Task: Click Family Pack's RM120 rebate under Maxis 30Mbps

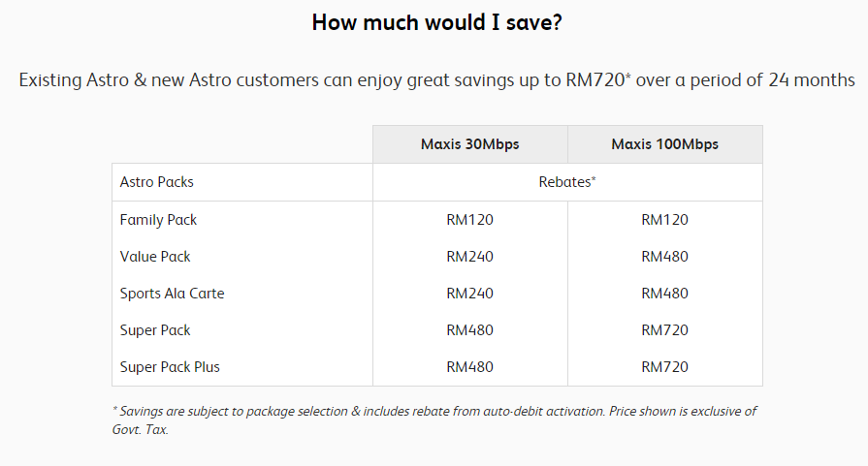Action: tap(470, 220)
